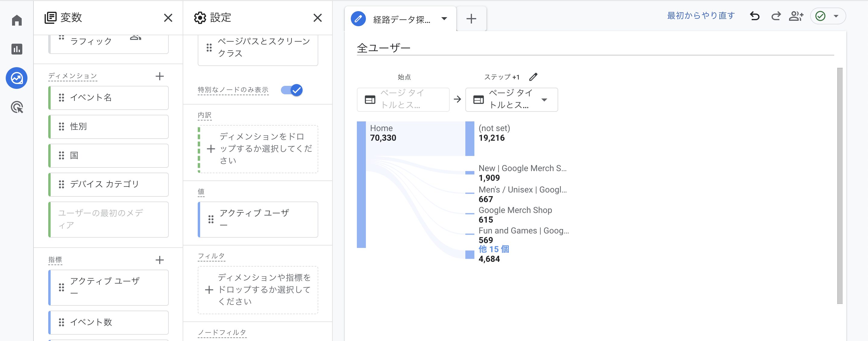Add a filter in フィルタ drop area
The image size is (868, 341).
pos(258,290)
